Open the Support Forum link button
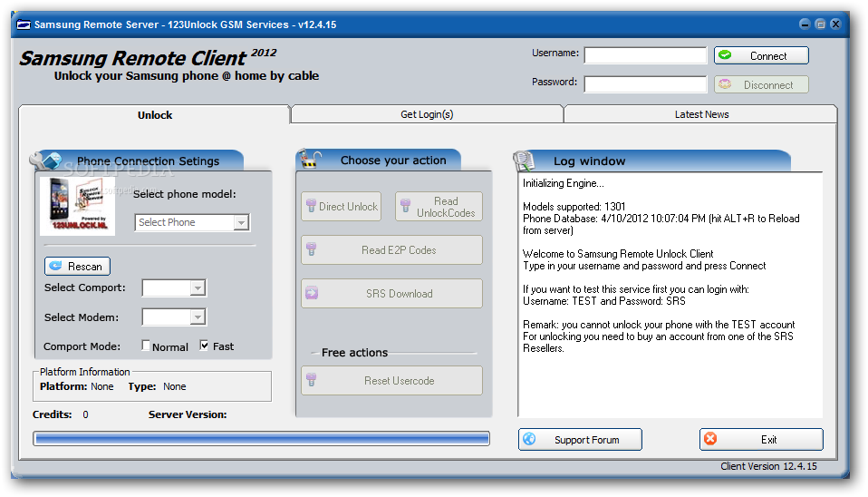868x497 pixels. pyautogui.click(x=580, y=439)
